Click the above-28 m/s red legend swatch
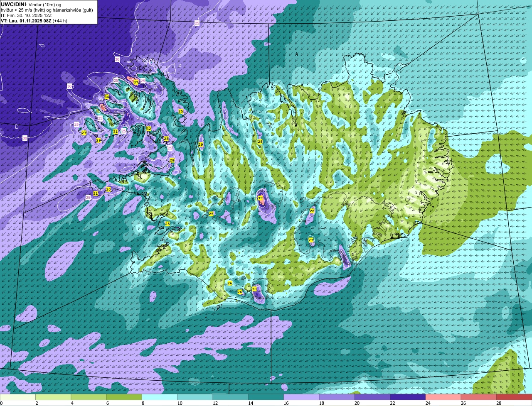Screen dimensions: 532x406 (x=514, y=397)
